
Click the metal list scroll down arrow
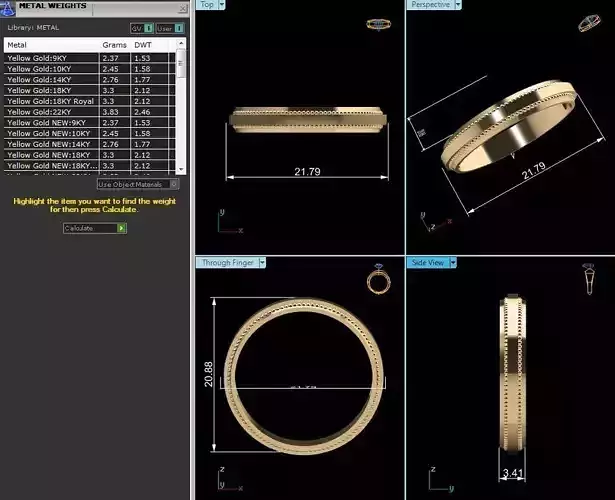181,169
